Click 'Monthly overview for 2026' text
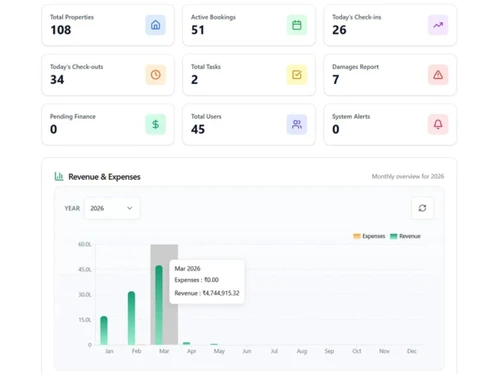Image resolution: width=500 pixels, height=375 pixels. pyautogui.click(x=408, y=176)
